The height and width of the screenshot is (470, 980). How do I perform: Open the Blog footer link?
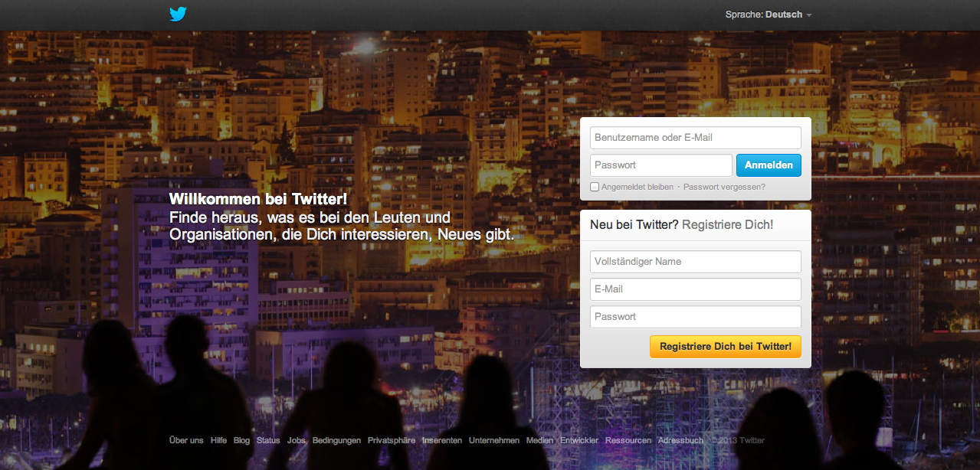241,440
